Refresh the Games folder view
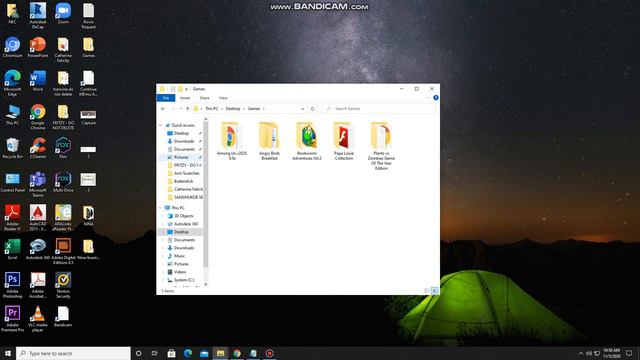 (313, 109)
